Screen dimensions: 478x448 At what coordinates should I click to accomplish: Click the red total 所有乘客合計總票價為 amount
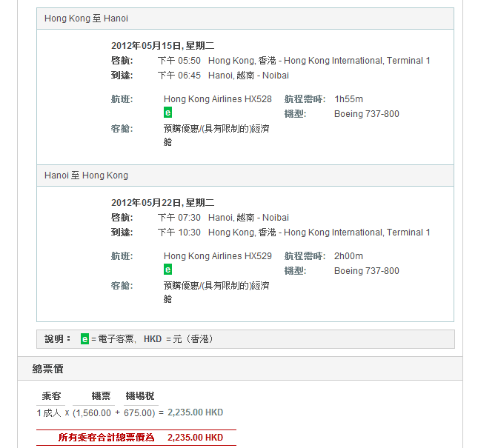[195, 438]
